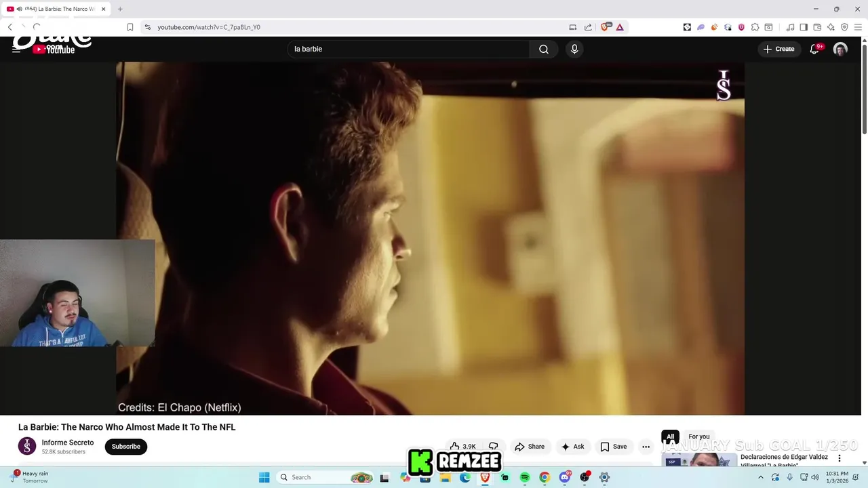
Task: Start voice search with the microphone
Action: point(574,49)
